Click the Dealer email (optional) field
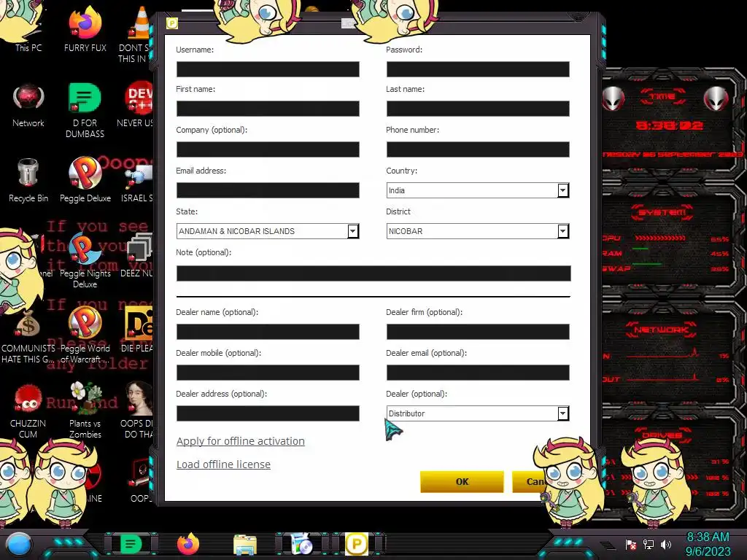The height and width of the screenshot is (560, 747). pyautogui.click(x=478, y=373)
